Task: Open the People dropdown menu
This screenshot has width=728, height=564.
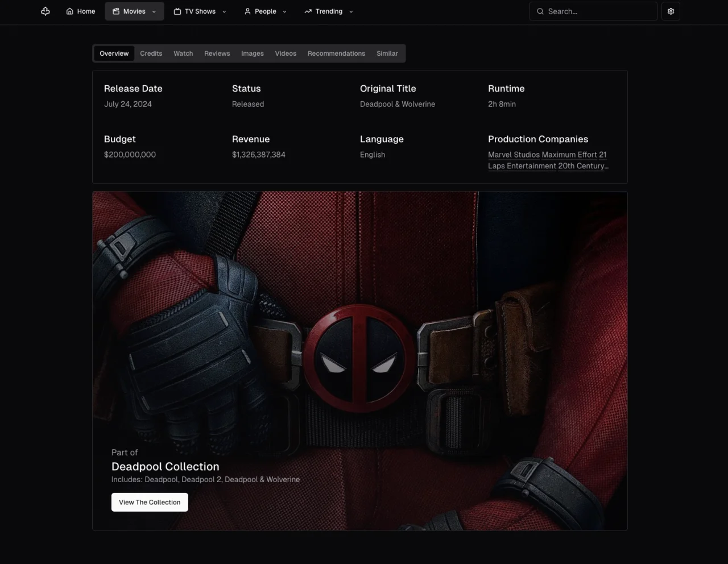Action: pyautogui.click(x=266, y=11)
